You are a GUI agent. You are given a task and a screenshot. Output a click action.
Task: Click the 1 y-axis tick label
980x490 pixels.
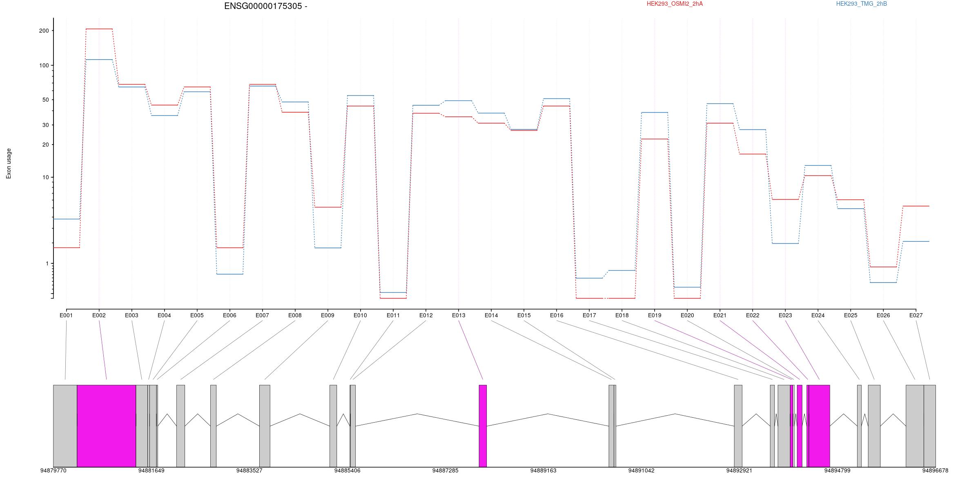coord(47,263)
